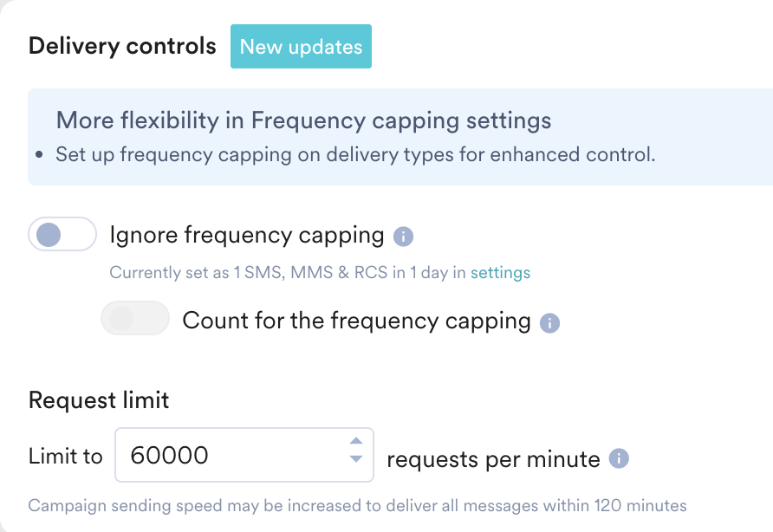The height and width of the screenshot is (532, 773).
Task: Click the Delivery controls heading
Action: point(122,46)
